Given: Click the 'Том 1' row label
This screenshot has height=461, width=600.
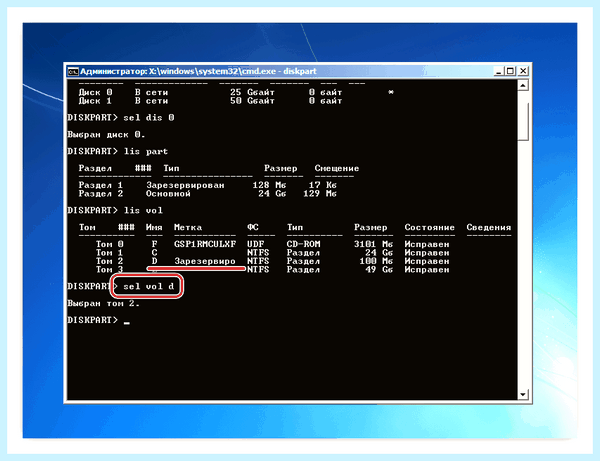Looking at the screenshot, I should pyautogui.click(x=109, y=252).
